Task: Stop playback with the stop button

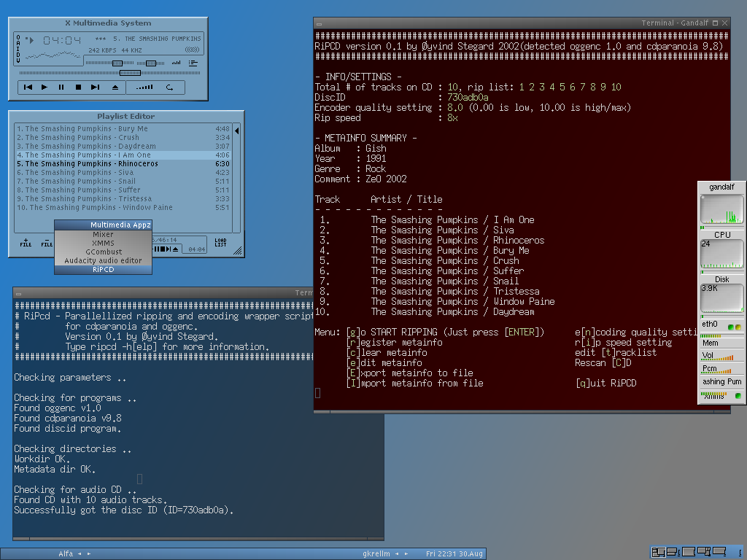Action: pyautogui.click(x=78, y=87)
